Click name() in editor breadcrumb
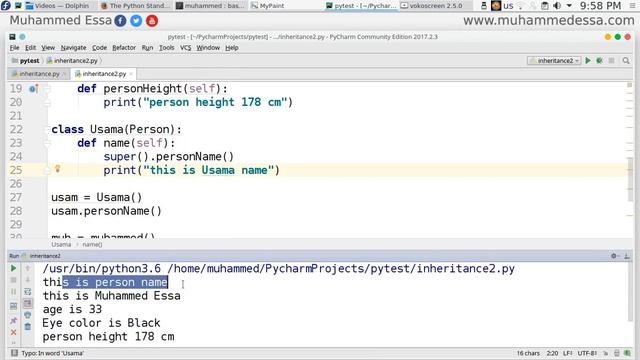 (x=92, y=244)
